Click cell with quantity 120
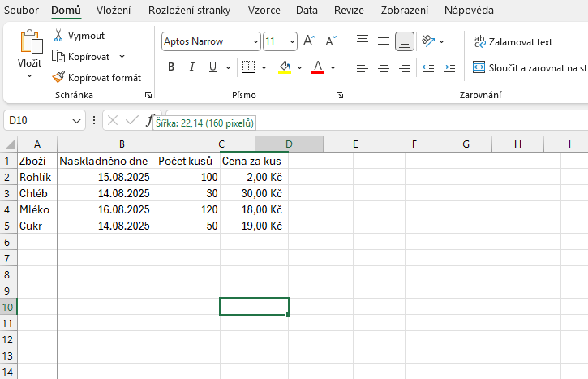This screenshot has width=588, height=379. tap(186, 209)
